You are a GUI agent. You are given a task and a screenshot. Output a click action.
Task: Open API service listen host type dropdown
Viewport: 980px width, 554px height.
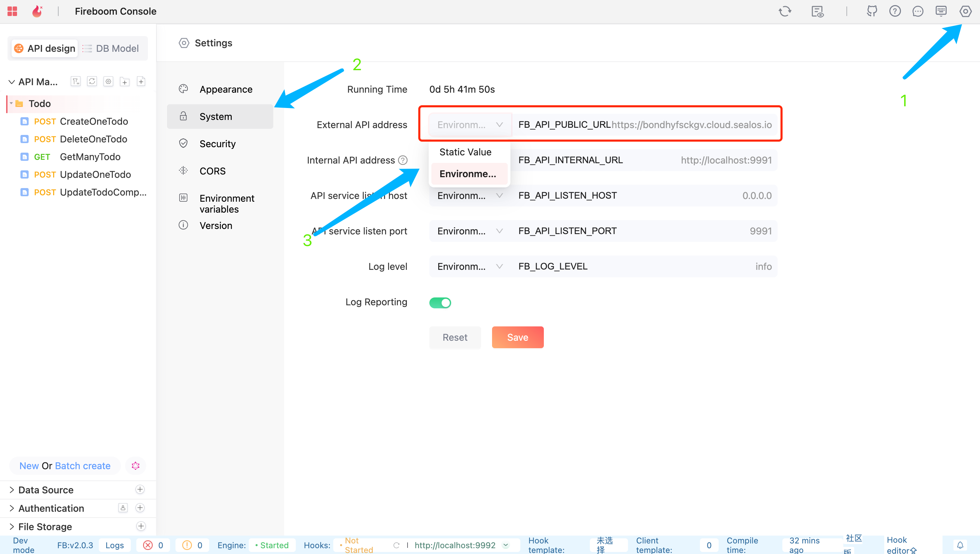(470, 196)
